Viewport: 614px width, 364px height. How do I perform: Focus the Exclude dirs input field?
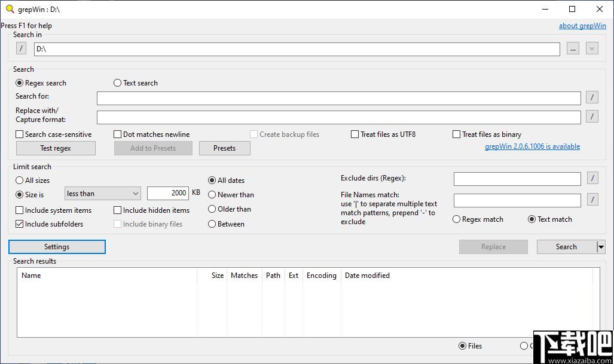click(x=517, y=179)
